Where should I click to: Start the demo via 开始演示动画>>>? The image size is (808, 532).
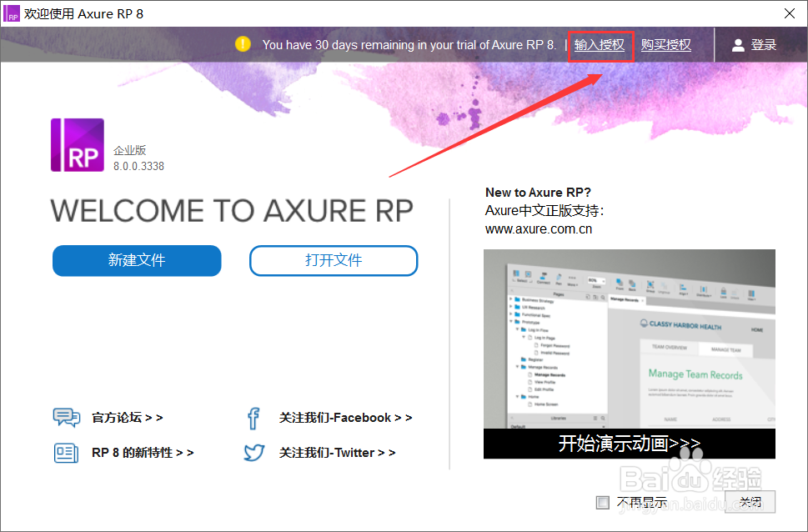coord(630,444)
